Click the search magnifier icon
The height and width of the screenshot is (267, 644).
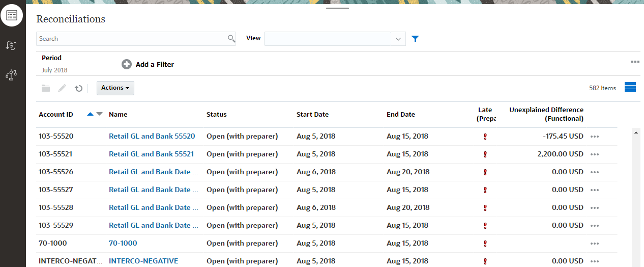(x=231, y=39)
